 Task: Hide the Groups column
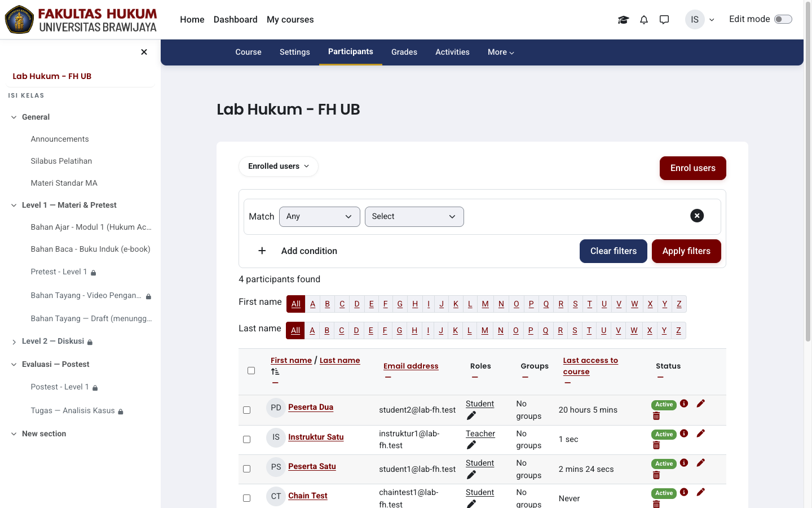click(x=525, y=377)
